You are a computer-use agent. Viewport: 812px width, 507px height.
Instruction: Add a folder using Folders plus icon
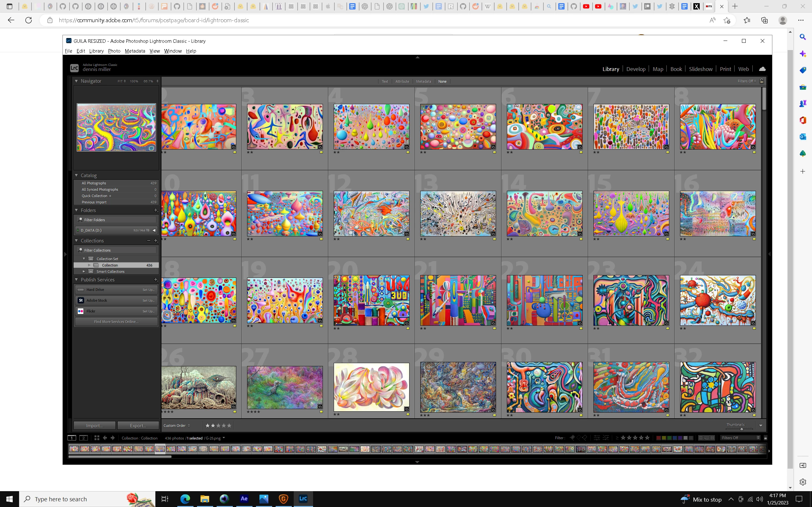pos(156,210)
